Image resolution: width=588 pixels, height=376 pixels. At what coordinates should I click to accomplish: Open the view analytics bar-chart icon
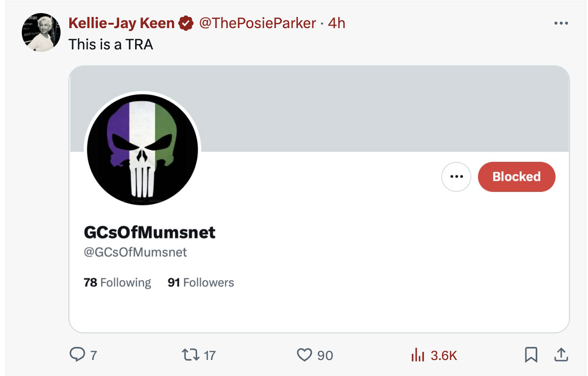418,355
